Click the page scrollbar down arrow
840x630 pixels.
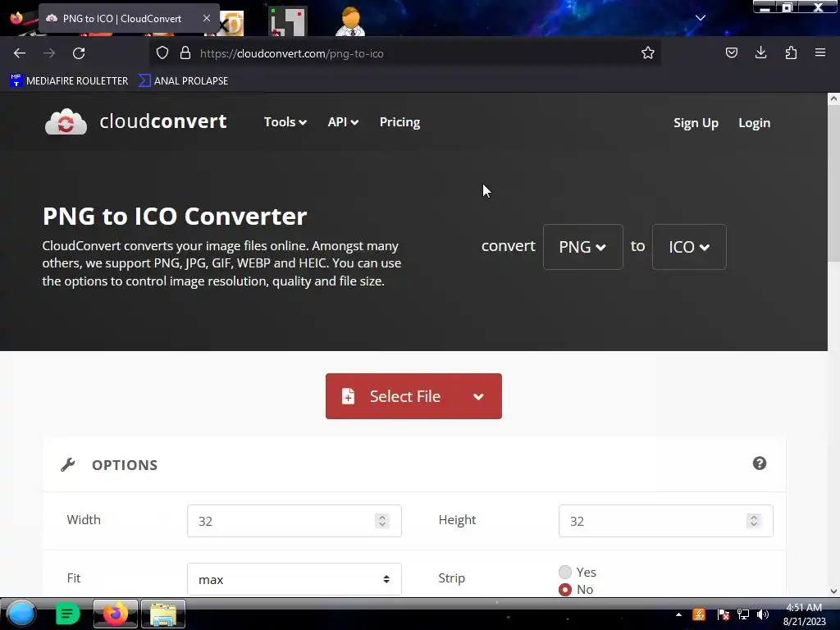pyautogui.click(x=833, y=591)
